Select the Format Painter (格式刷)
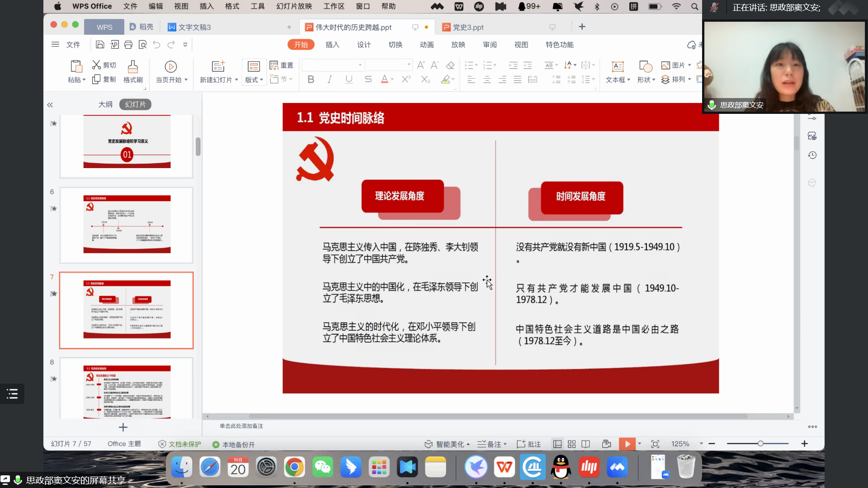This screenshot has height=488, width=868. click(133, 72)
